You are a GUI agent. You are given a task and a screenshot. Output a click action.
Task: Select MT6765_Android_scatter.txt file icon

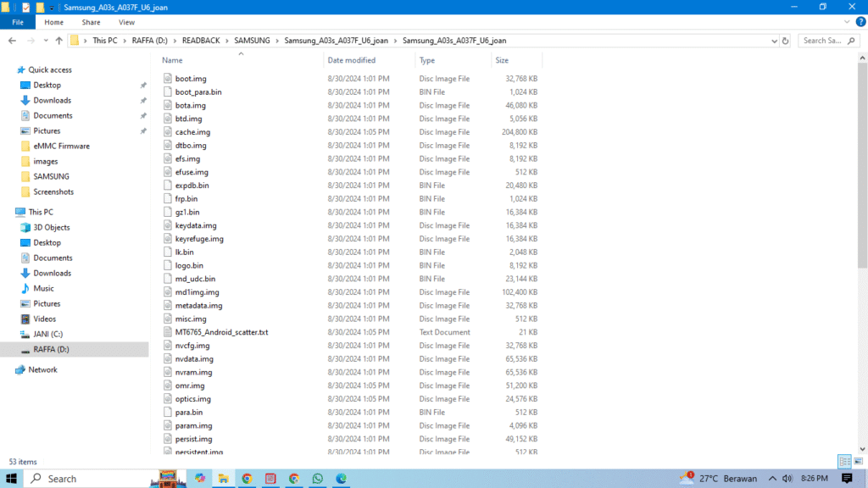coord(168,332)
